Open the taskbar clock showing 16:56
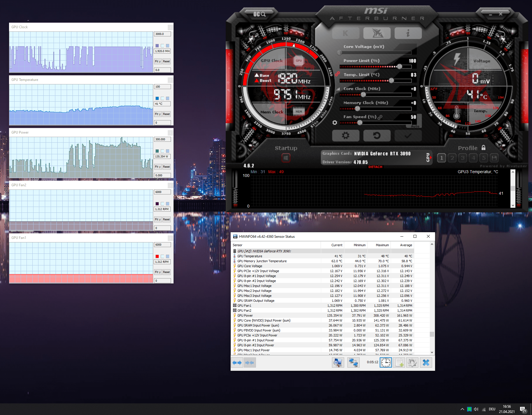The height and width of the screenshot is (415, 532). pyautogui.click(x=507, y=409)
